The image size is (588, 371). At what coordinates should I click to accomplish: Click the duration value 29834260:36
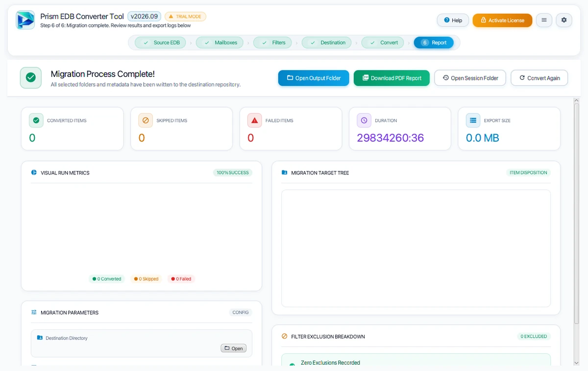390,138
